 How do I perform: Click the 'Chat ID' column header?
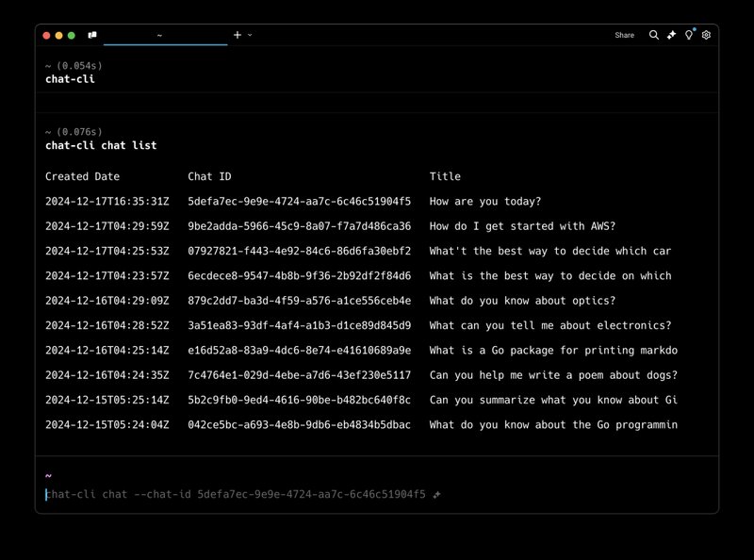pyautogui.click(x=209, y=176)
